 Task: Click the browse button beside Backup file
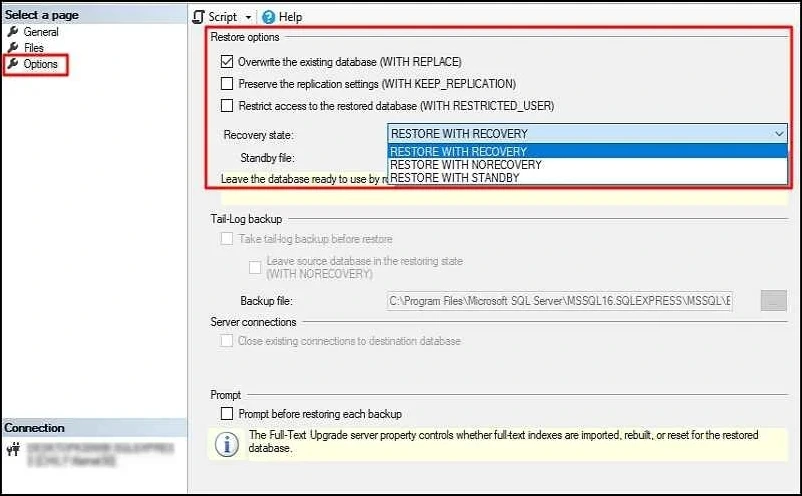tap(773, 301)
